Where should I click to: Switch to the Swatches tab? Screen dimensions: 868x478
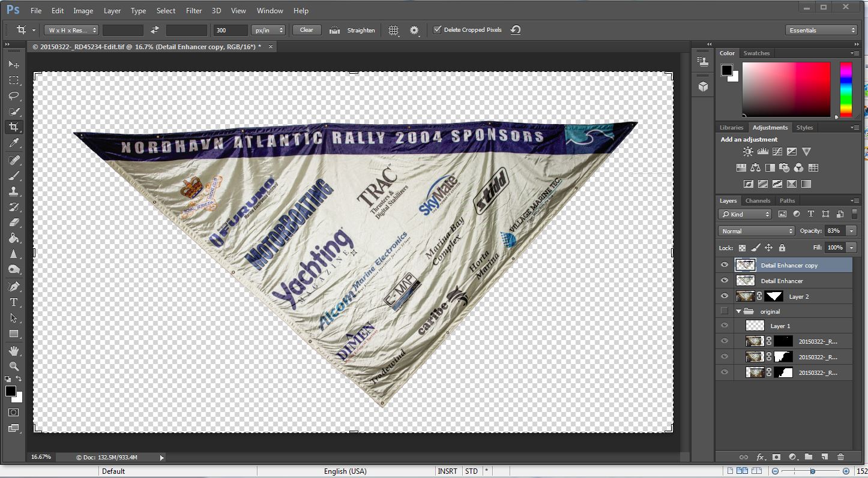click(756, 53)
